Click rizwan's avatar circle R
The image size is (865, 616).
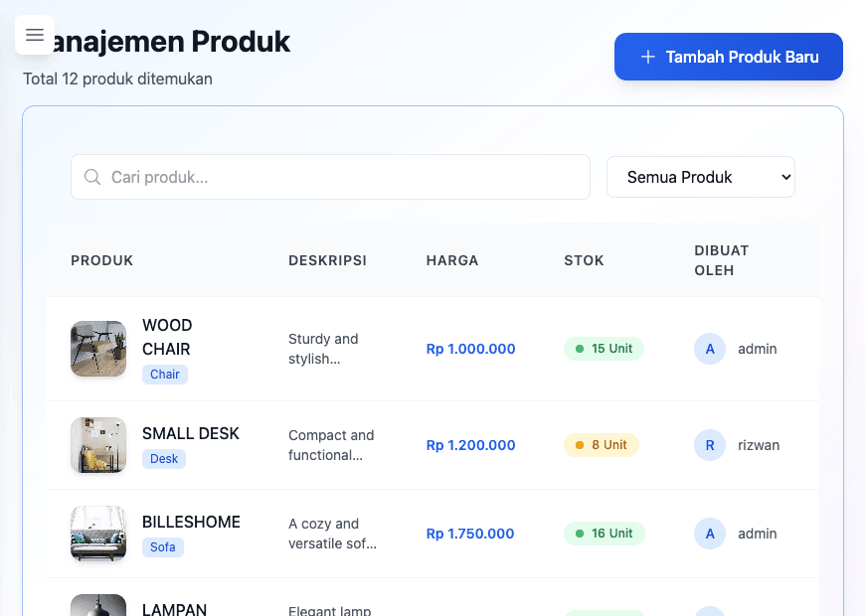(x=709, y=445)
